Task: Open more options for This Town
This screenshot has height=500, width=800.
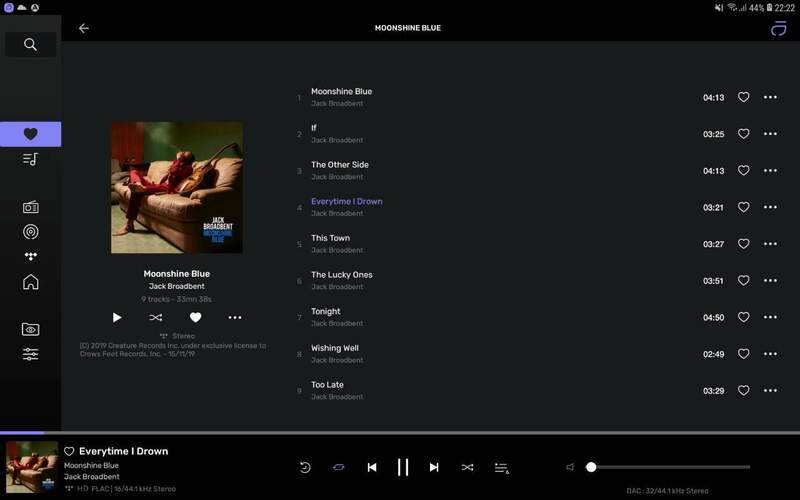Action: tap(770, 244)
